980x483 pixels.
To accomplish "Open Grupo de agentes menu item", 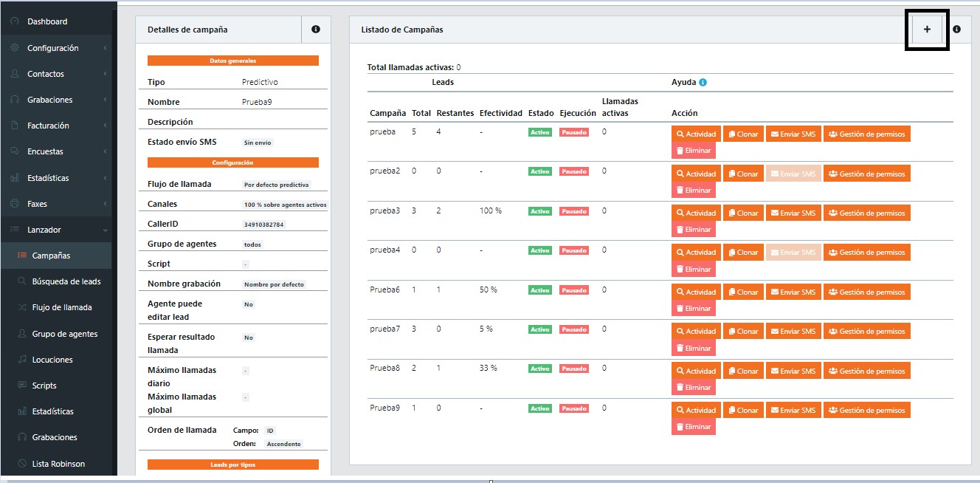I will point(64,334).
